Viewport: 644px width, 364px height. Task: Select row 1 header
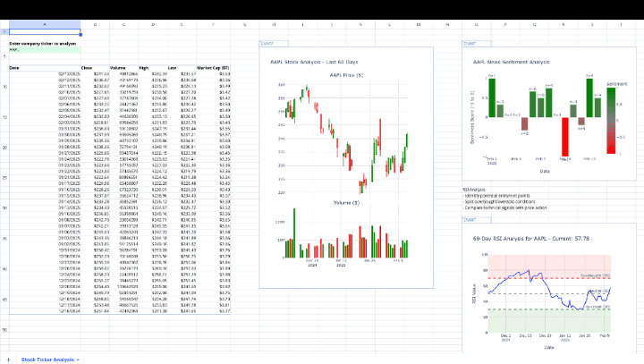point(4,31)
